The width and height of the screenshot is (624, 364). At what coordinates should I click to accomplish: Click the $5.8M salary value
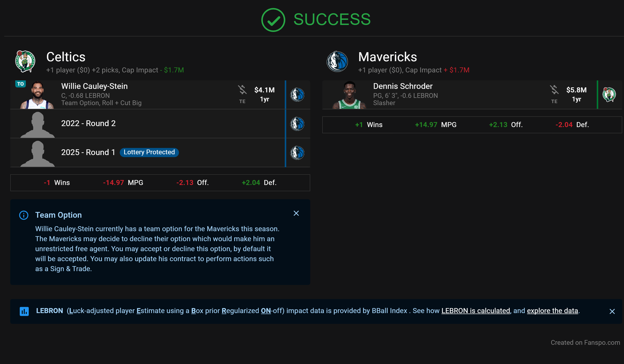pos(576,90)
